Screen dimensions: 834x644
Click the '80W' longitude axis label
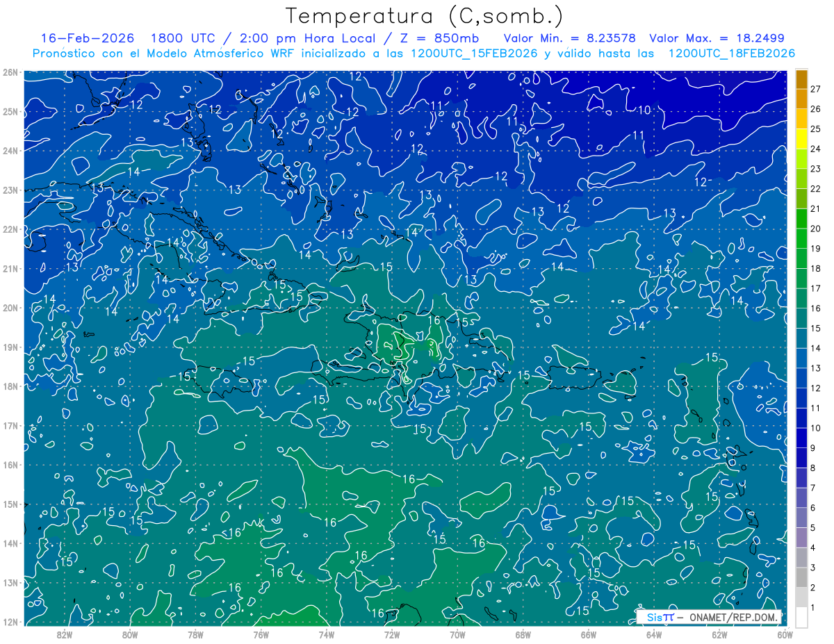(x=130, y=634)
